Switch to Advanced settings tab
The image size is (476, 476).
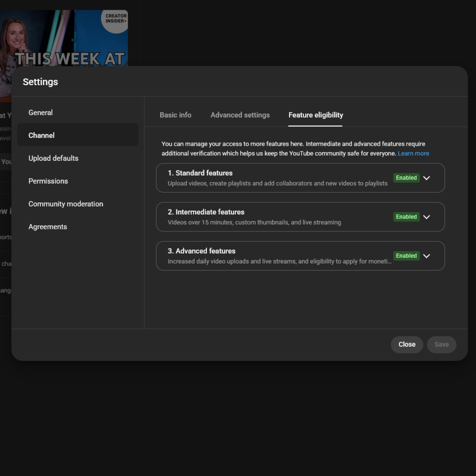coord(240,115)
